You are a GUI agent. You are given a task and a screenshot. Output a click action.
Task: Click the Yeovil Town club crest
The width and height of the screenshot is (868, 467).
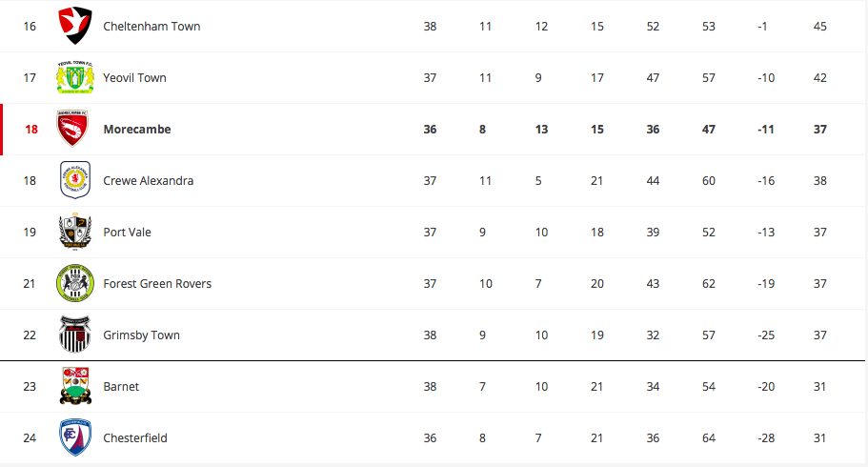point(74,77)
